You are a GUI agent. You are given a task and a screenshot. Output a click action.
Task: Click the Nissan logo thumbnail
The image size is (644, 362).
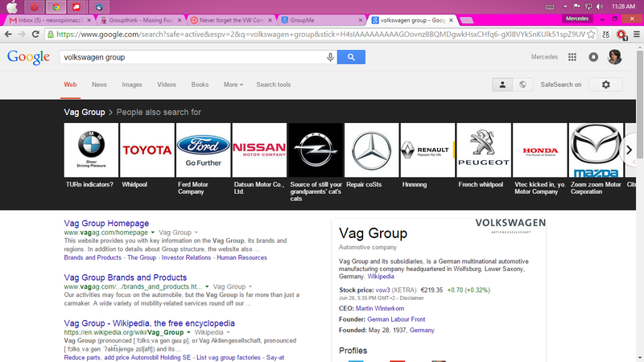tap(259, 150)
